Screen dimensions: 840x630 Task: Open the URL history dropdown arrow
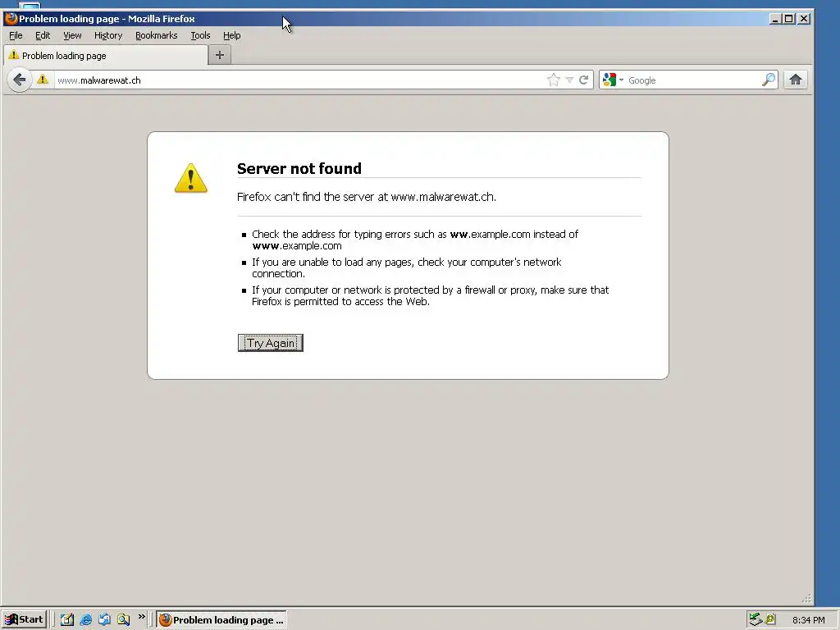(569, 80)
